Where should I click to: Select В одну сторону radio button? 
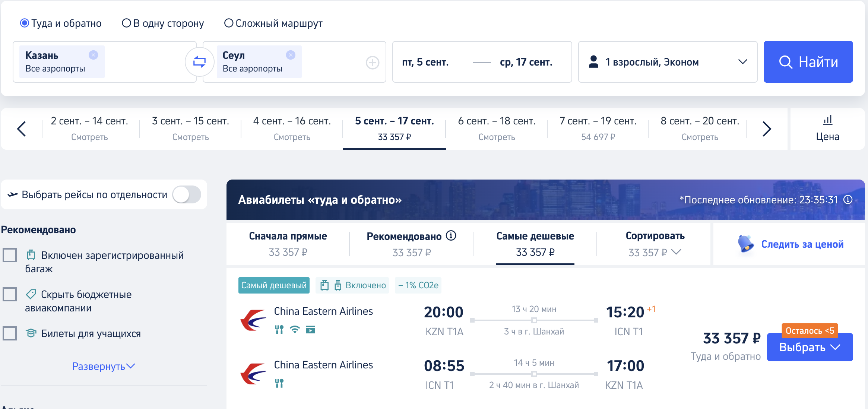click(x=126, y=23)
